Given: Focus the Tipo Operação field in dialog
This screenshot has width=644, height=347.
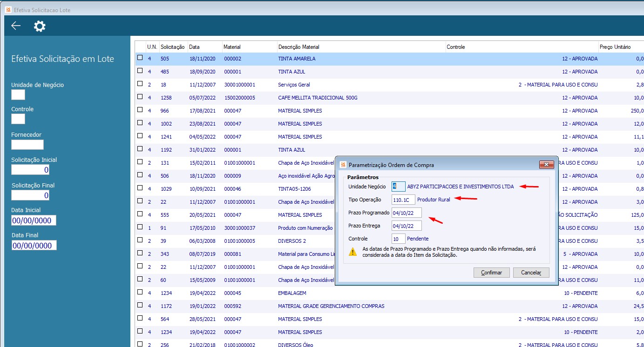Looking at the screenshot, I should click(403, 200).
